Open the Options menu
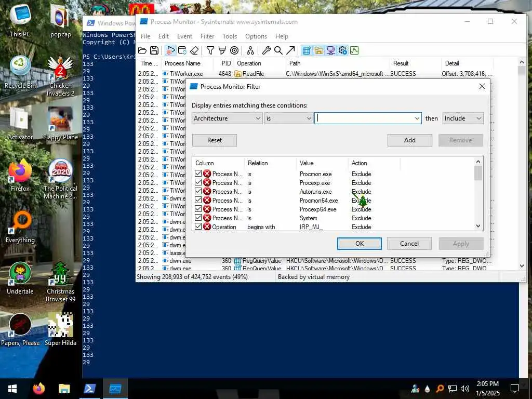The width and height of the screenshot is (532, 399). point(256,36)
